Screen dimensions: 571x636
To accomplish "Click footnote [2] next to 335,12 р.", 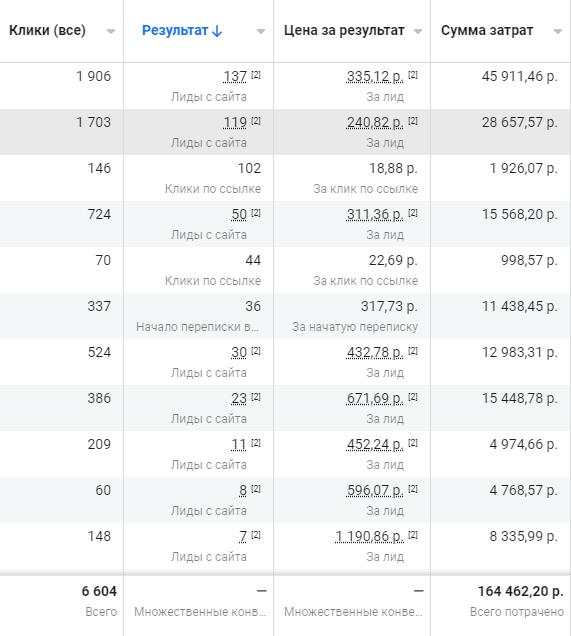I will coord(413,75).
